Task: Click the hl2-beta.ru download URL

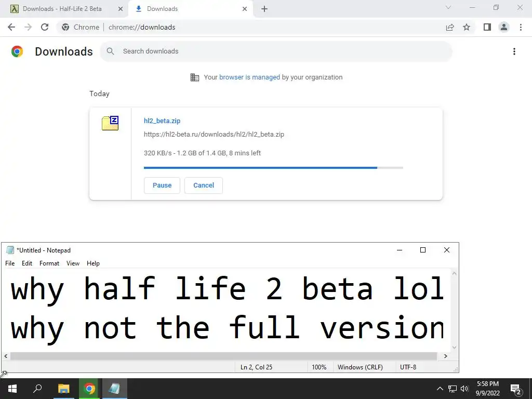Action: pos(214,135)
